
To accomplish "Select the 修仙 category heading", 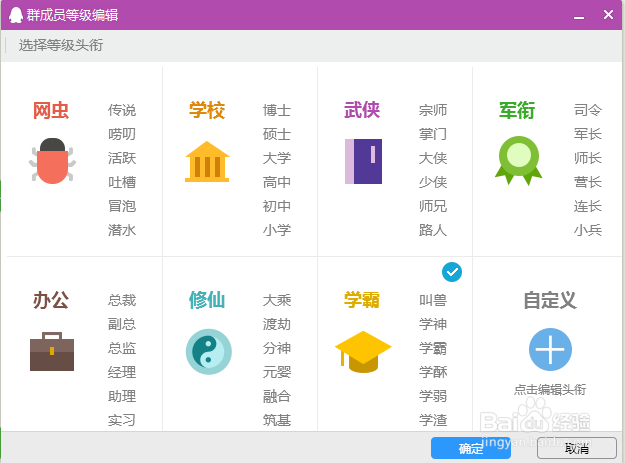I will coord(207,300).
